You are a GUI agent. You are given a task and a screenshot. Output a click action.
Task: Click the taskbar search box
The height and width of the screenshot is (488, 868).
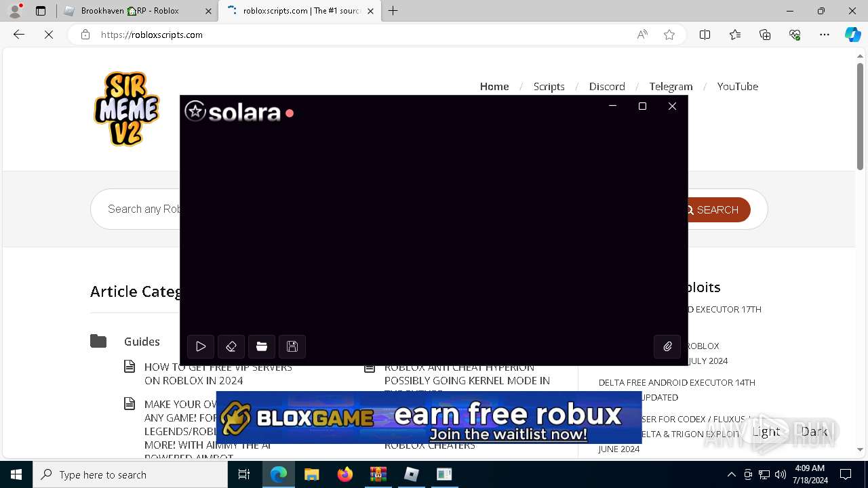(130, 474)
